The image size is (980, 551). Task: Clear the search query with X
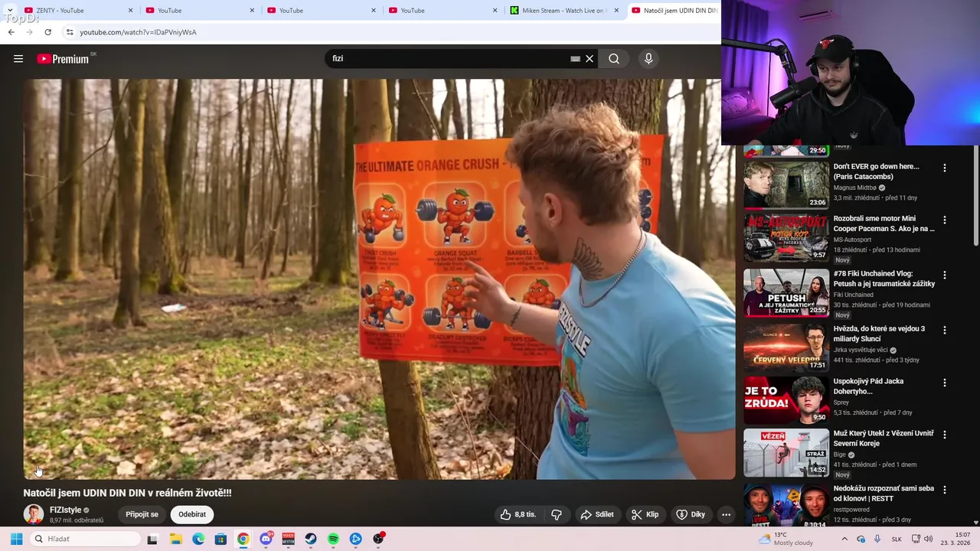point(590,59)
